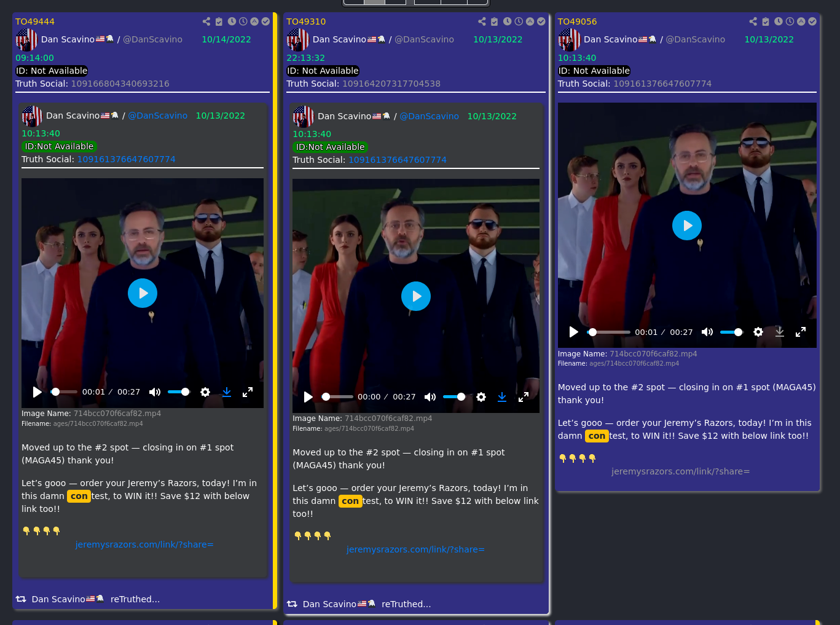Screen dimensions: 840x625
Task: Click card title TO49056
Action: (x=577, y=22)
